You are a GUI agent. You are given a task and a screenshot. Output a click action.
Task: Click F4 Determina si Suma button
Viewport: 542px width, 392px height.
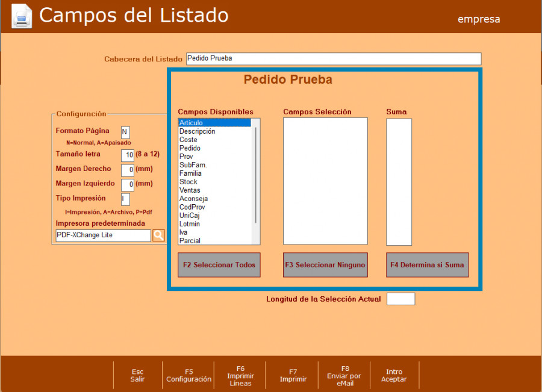(x=427, y=265)
